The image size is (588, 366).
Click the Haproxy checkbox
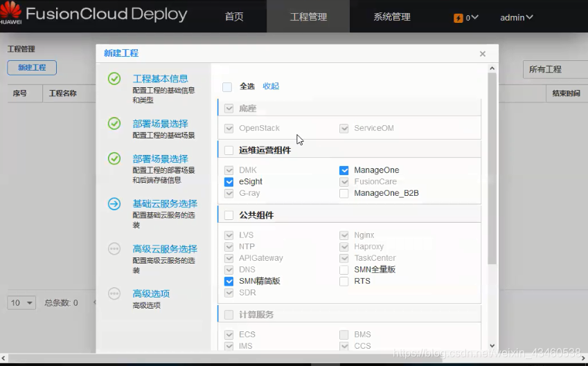coord(344,247)
